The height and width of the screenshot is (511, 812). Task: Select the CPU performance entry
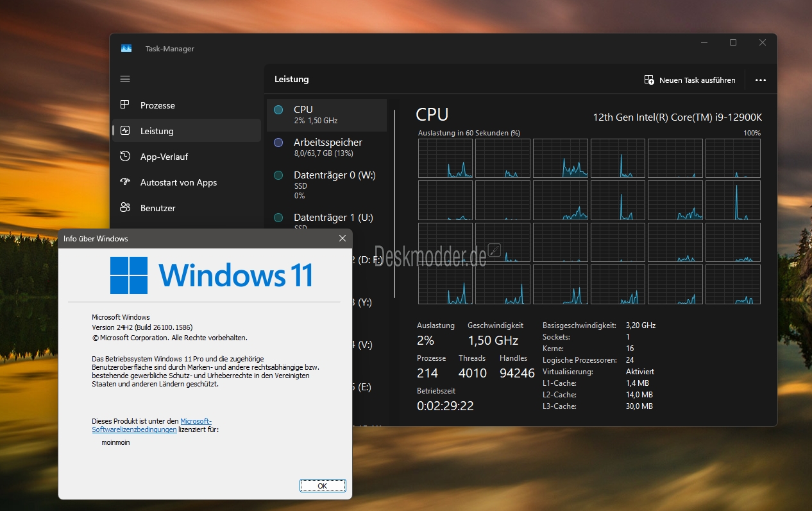pyautogui.click(x=327, y=115)
